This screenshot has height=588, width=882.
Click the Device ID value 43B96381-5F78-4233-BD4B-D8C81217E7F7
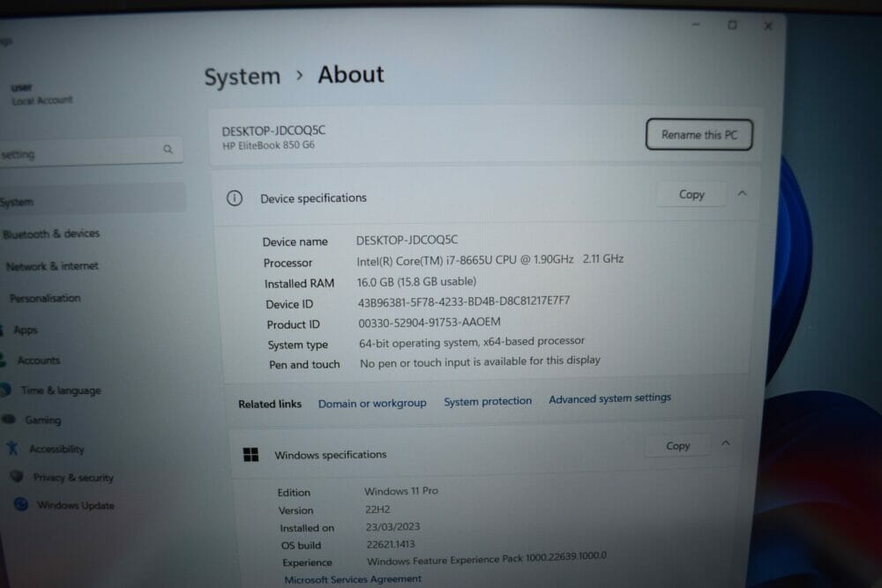click(x=464, y=301)
